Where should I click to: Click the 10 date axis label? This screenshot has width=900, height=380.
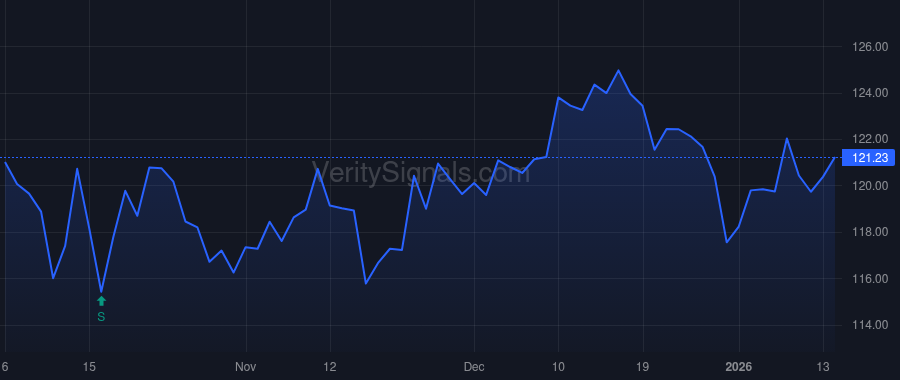tap(558, 367)
